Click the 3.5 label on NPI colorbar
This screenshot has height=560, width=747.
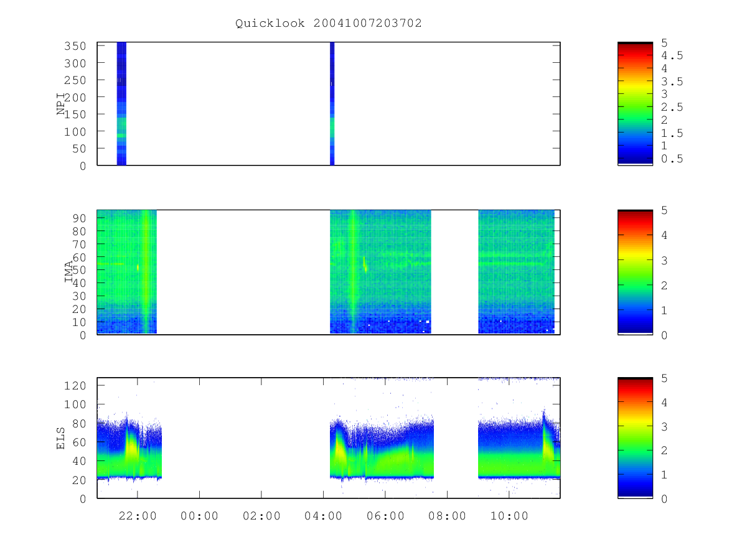click(x=672, y=82)
